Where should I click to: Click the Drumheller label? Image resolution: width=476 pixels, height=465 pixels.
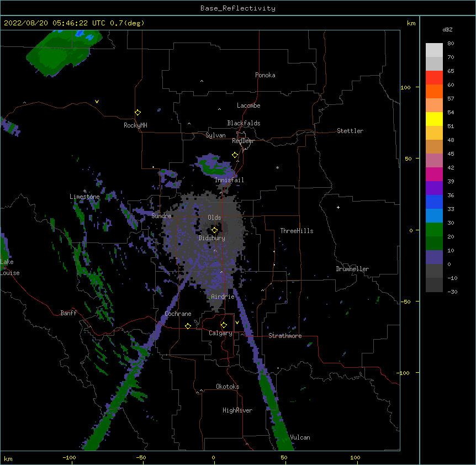point(352,269)
